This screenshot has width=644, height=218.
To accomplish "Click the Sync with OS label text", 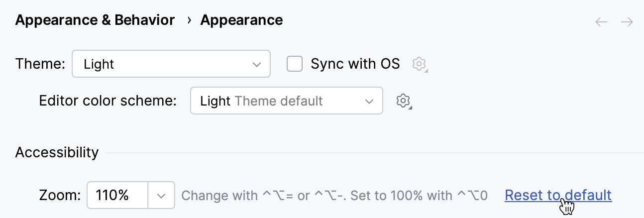I will coord(355,64).
